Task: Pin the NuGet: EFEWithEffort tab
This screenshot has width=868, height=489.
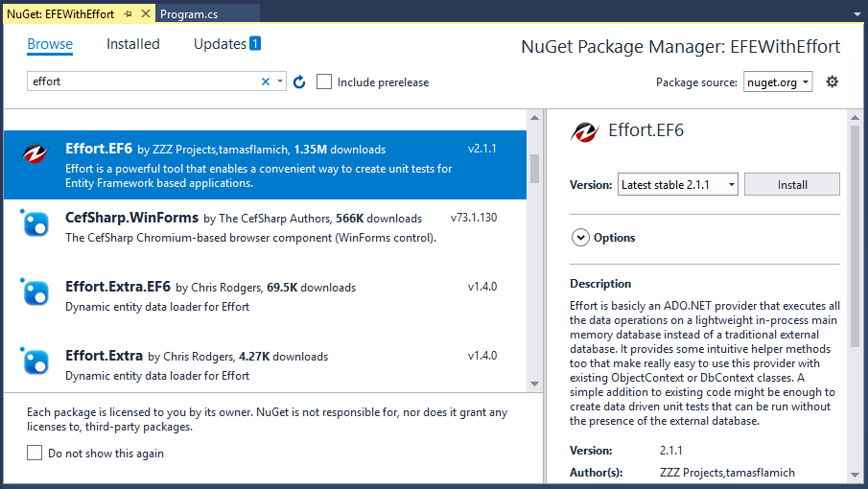Action: pyautogui.click(x=129, y=13)
